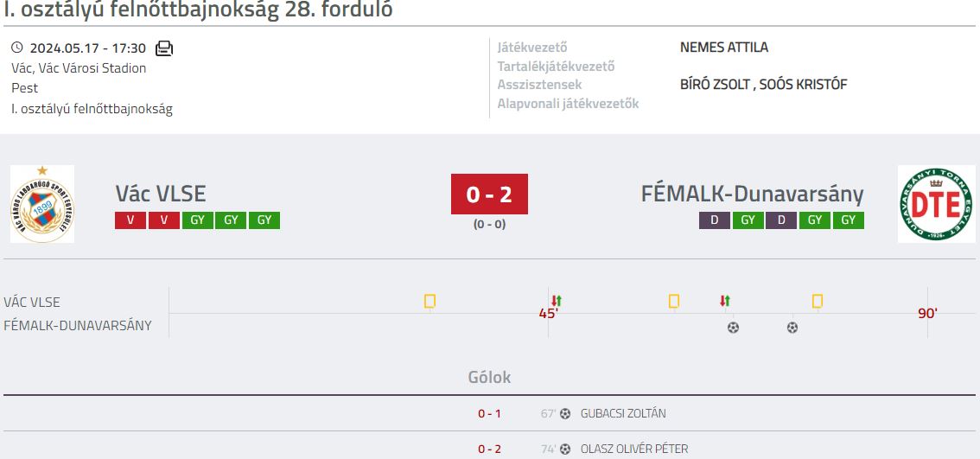Click last green GY badge of Vác VLSE
980x459 pixels.
[264, 220]
